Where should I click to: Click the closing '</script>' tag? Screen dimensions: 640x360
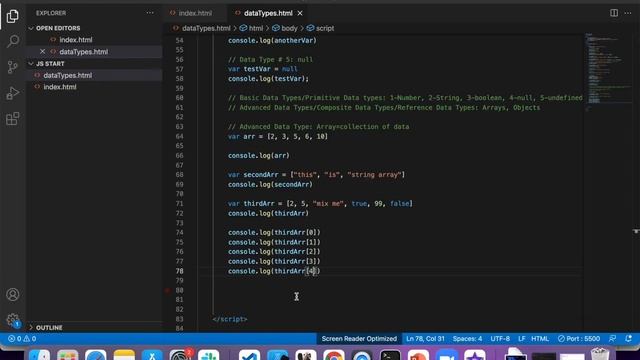[x=230, y=319]
